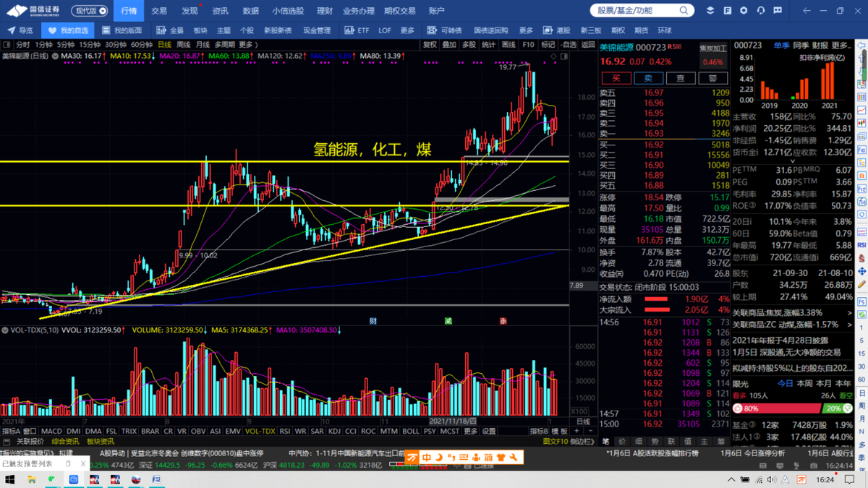Switch to MACD indicator tab

51,431
